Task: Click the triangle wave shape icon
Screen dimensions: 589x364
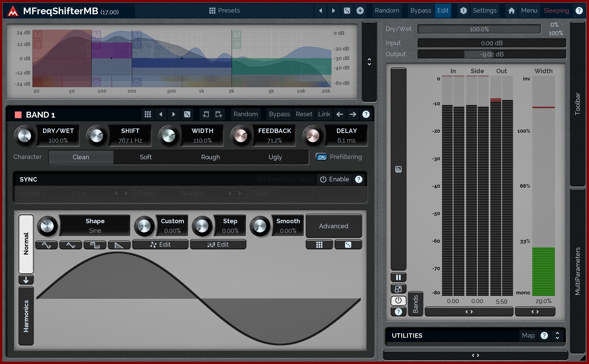Action: click(71, 245)
